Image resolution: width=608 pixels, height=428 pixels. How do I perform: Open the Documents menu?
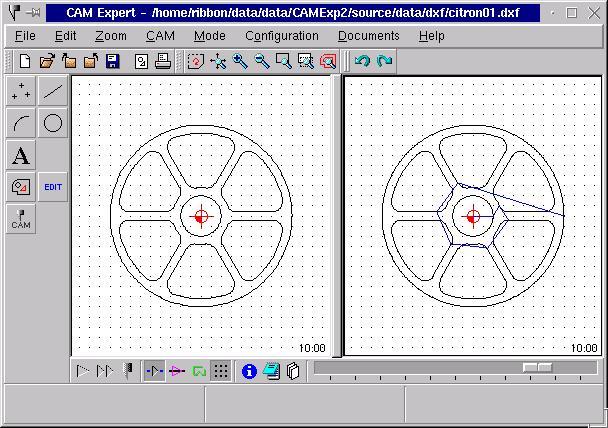368,35
